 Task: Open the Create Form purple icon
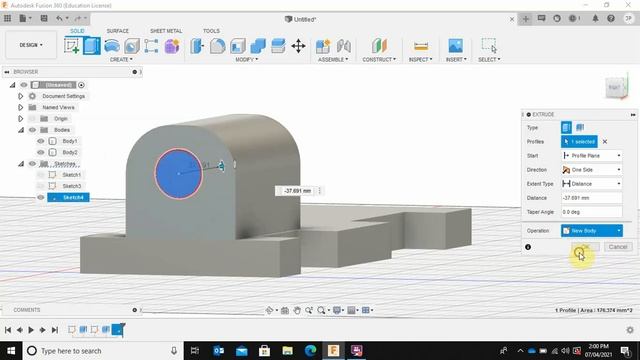[172, 46]
